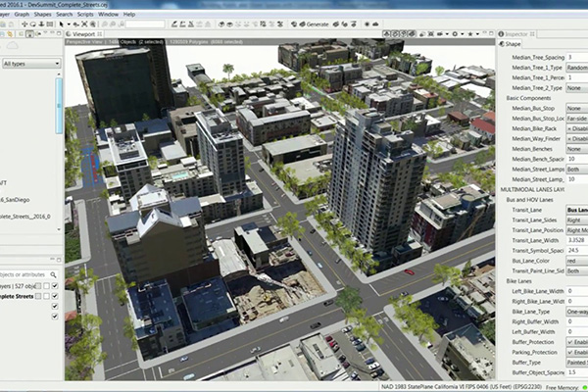588x392 pixels.
Task: Toggle Parking_Protection Enabled setting
Action: [577, 352]
